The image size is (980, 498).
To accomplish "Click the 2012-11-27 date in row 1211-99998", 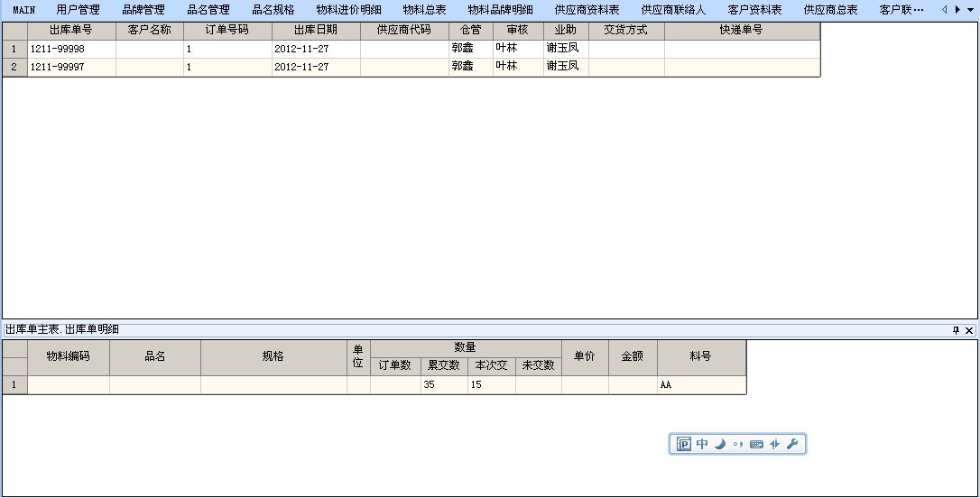I will (316, 49).
